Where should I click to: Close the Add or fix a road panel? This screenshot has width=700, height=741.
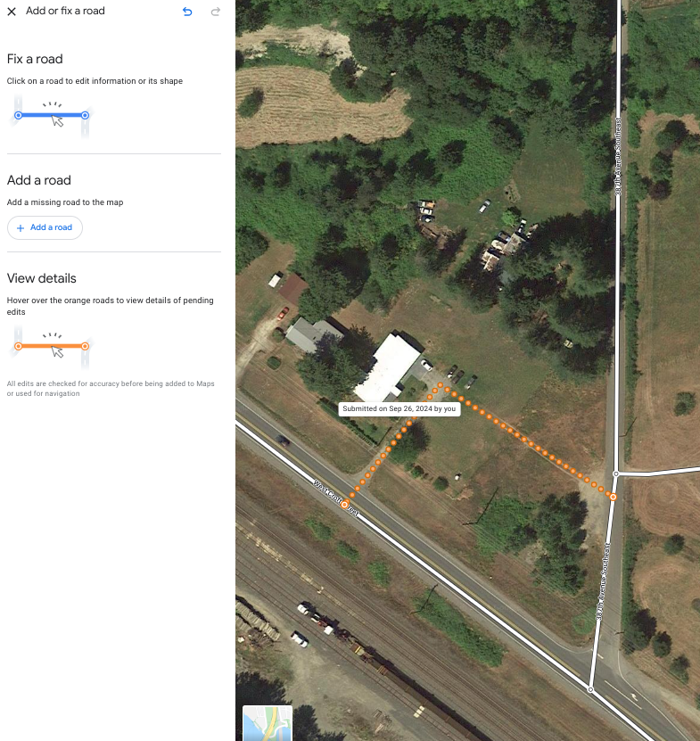(12, 12)
